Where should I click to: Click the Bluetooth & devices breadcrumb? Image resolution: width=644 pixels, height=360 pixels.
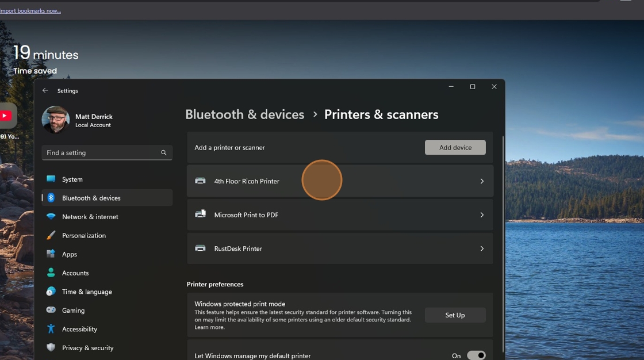(x=245, y=114)
